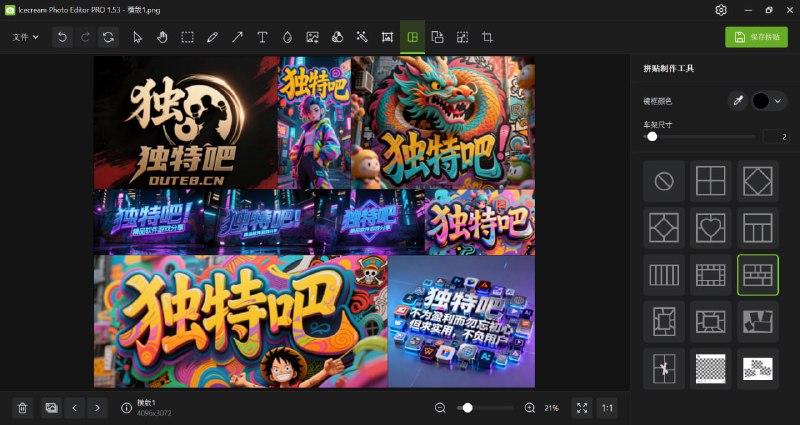Select the Luffy cartoon 独特吧 image
Screen dimensions: 800x425
click(x=241, y=321)
